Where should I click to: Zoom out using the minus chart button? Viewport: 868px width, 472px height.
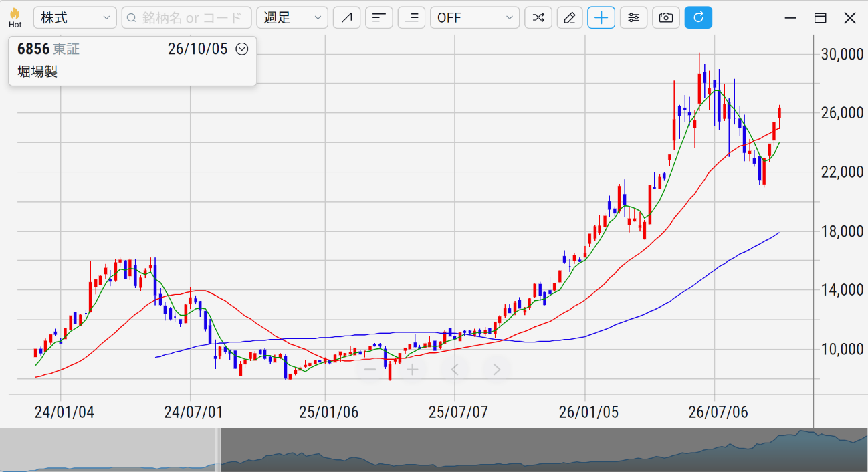370,370
